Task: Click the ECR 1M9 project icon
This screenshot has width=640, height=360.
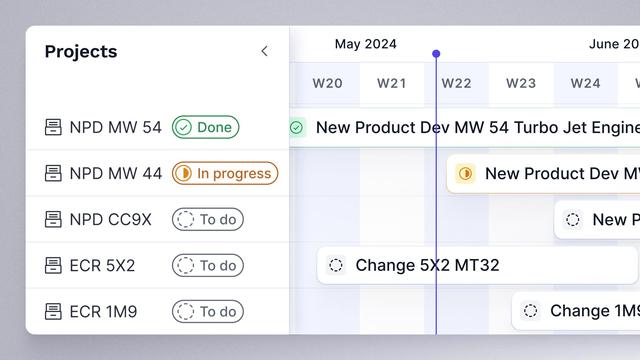Action: click(53, 311)
